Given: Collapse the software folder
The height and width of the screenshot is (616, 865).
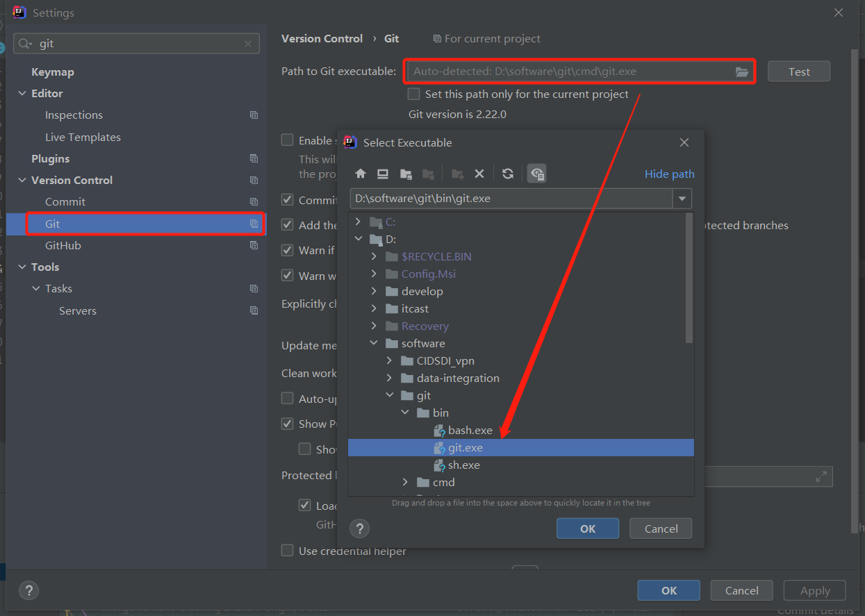Looking at the screenshot, I should (374, 344).
